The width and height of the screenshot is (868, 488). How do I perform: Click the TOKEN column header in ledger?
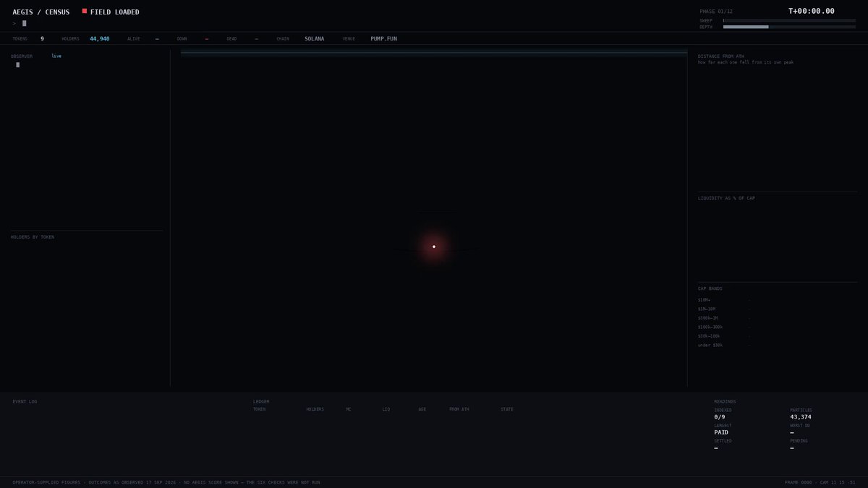click(259, 409)
